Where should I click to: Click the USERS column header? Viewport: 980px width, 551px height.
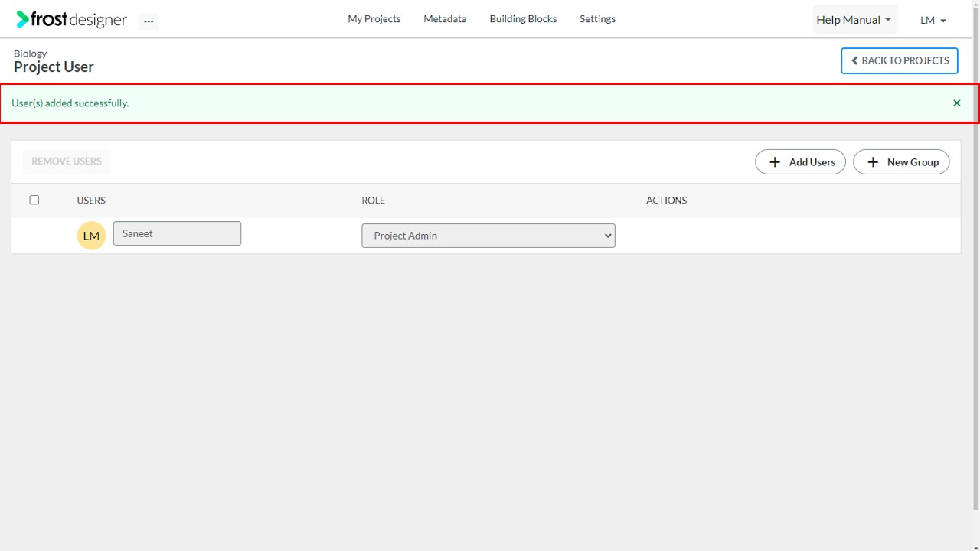click(x=91, y=201)
